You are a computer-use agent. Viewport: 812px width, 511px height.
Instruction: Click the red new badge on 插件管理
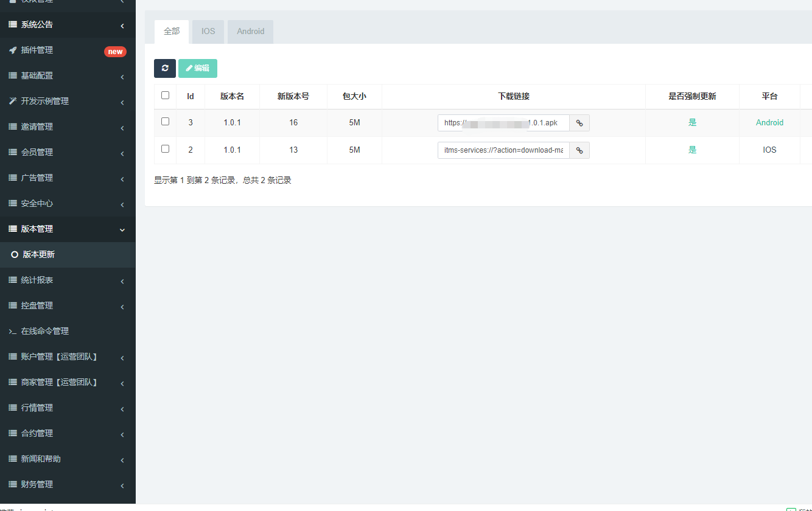tap(115, 51)
